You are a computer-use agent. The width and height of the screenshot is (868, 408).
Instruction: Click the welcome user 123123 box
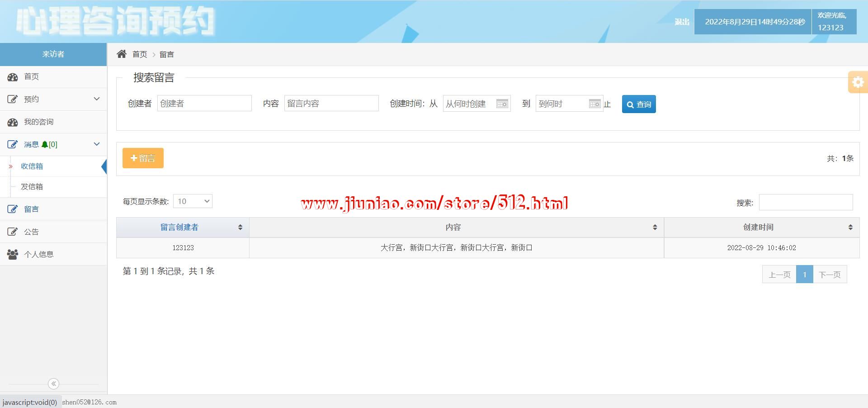(834, 22)
